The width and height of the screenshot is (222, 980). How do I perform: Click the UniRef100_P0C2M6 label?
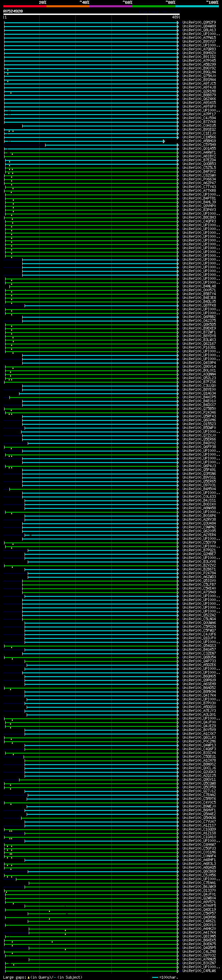tap(199, 741)
